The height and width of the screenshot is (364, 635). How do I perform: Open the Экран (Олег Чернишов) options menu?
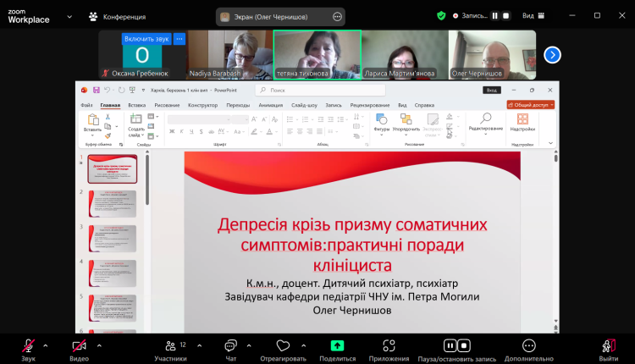tap(338, 16)
